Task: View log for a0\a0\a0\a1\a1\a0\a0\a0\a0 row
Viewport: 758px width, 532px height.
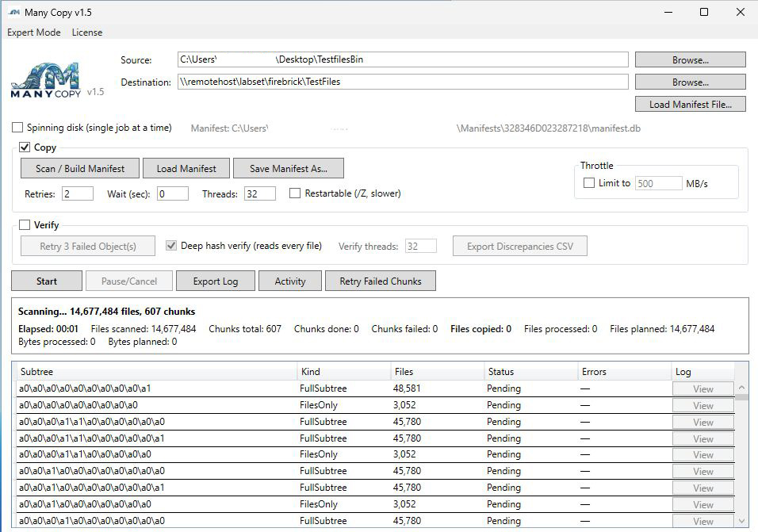Action: tap(702, 454)
